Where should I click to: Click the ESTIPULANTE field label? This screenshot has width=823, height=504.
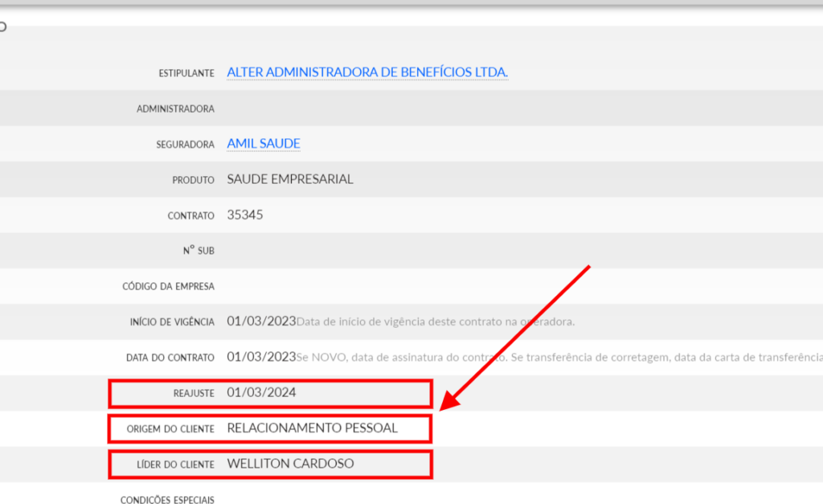pos(186,73)
